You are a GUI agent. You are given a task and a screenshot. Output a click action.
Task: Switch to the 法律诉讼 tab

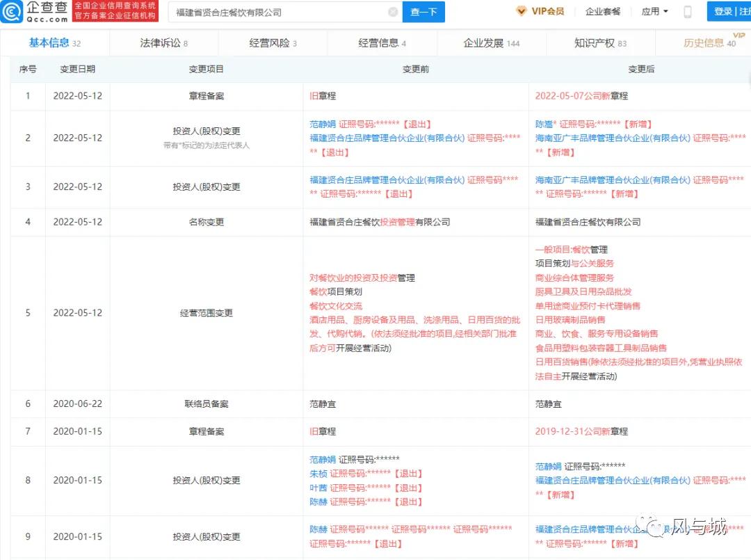[x=164, y=43]
